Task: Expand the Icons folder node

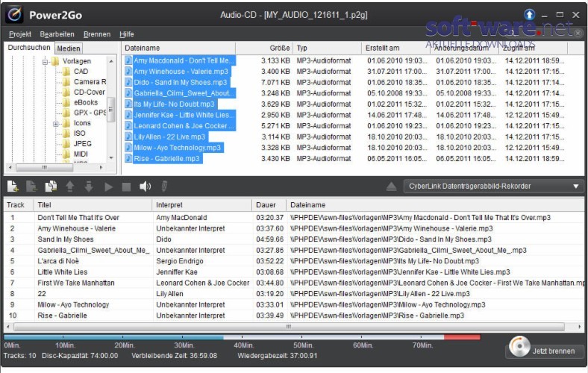Action: coord(56,123)
